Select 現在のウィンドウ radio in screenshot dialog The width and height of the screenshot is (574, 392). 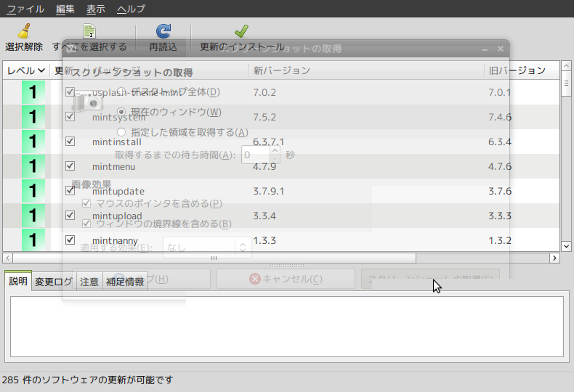(x=121, y=112)
